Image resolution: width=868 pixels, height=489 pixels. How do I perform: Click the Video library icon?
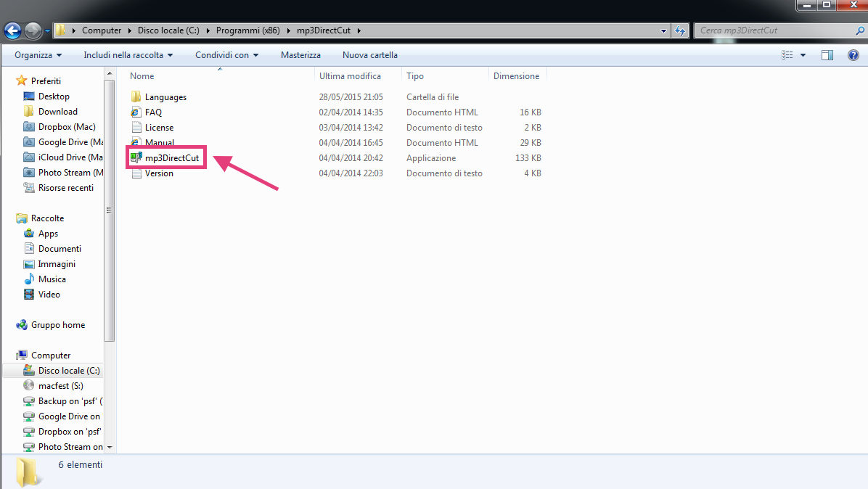[29, 295]
